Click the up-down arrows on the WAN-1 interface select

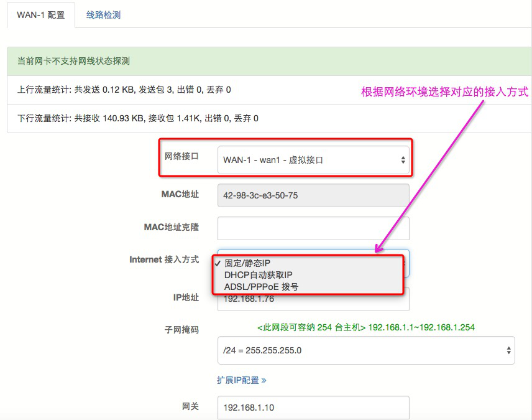(x=402, y=160)
